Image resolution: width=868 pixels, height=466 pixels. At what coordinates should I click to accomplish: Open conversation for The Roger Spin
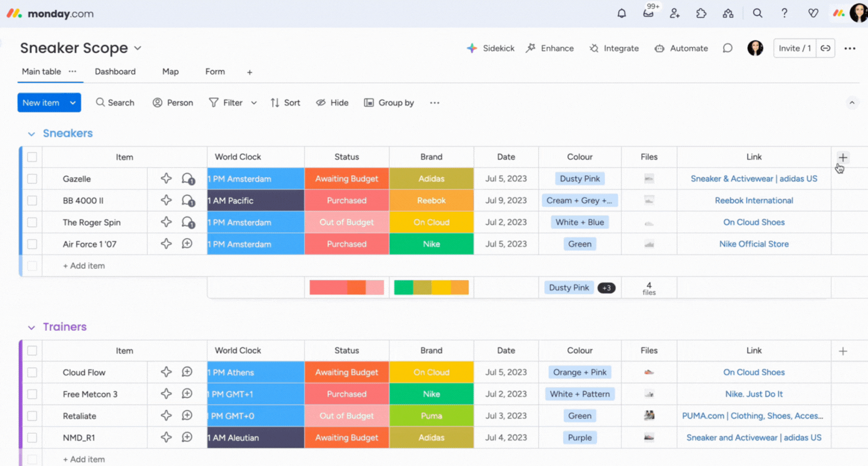[188, 223]
